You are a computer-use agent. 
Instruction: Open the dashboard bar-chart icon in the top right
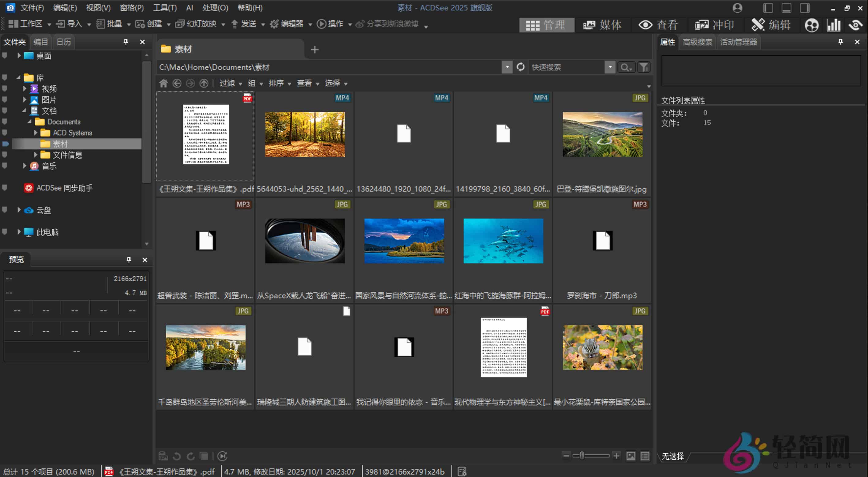click(x=834, y=24)
